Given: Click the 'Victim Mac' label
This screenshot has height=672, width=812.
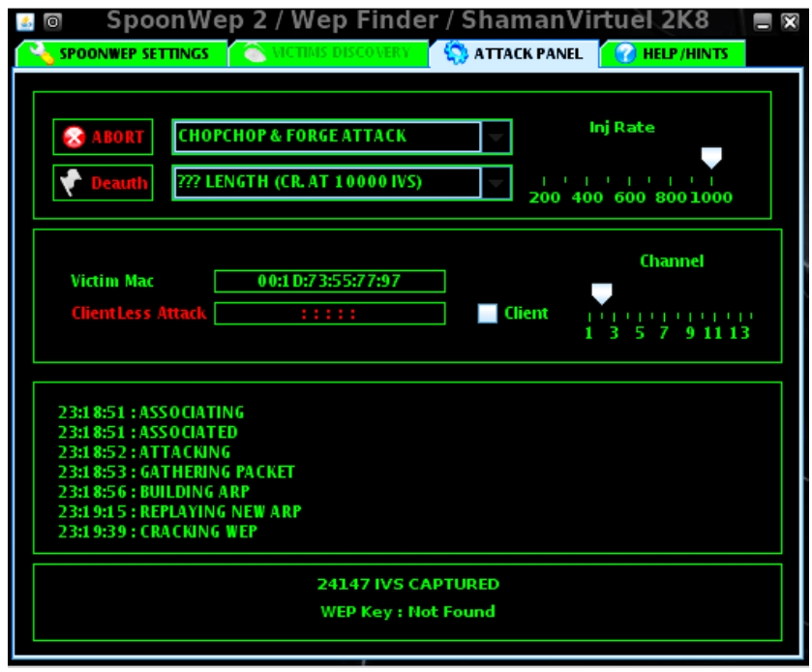Looking at the screenshot, I should pos(112,281).
